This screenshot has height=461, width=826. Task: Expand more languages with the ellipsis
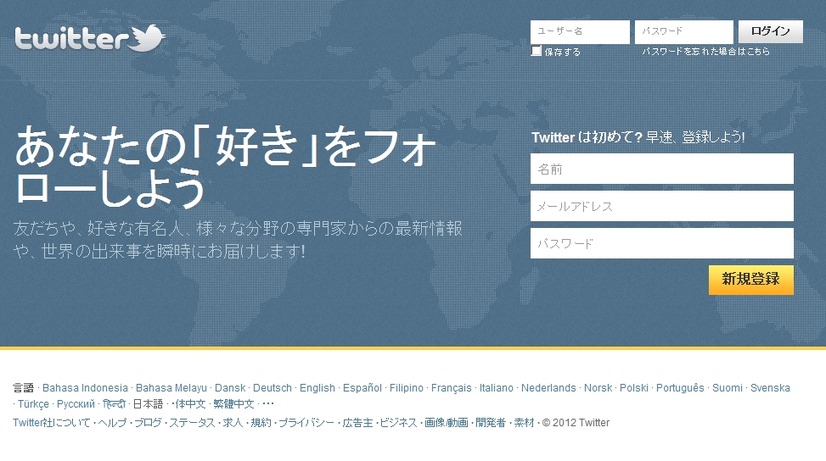pyautogui.click(x=268, y=405)
